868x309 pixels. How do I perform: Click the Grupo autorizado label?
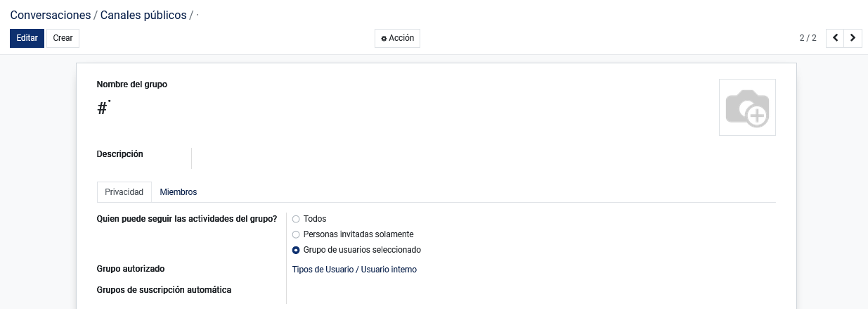click(x=131, y=269)
